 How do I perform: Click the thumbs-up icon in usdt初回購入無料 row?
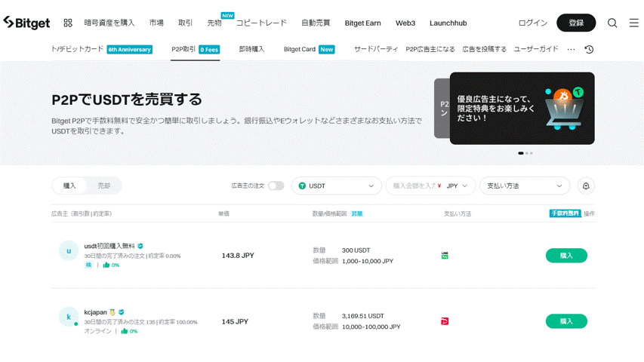coord(106,265)
